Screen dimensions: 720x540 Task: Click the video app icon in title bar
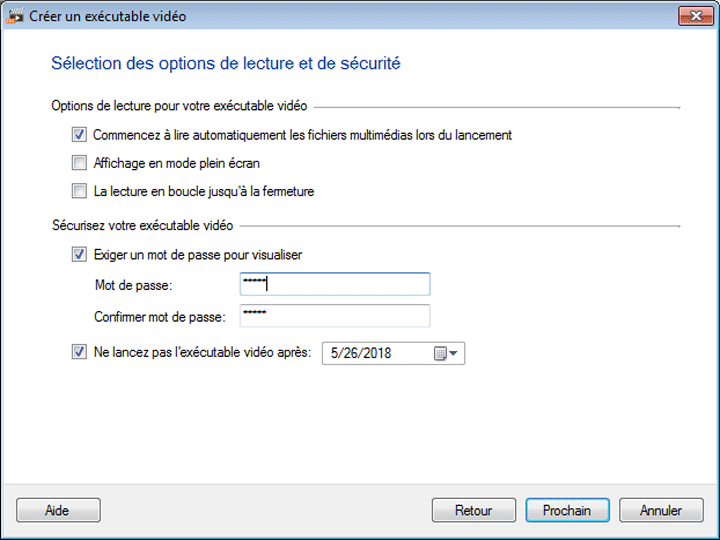[15, 16]
